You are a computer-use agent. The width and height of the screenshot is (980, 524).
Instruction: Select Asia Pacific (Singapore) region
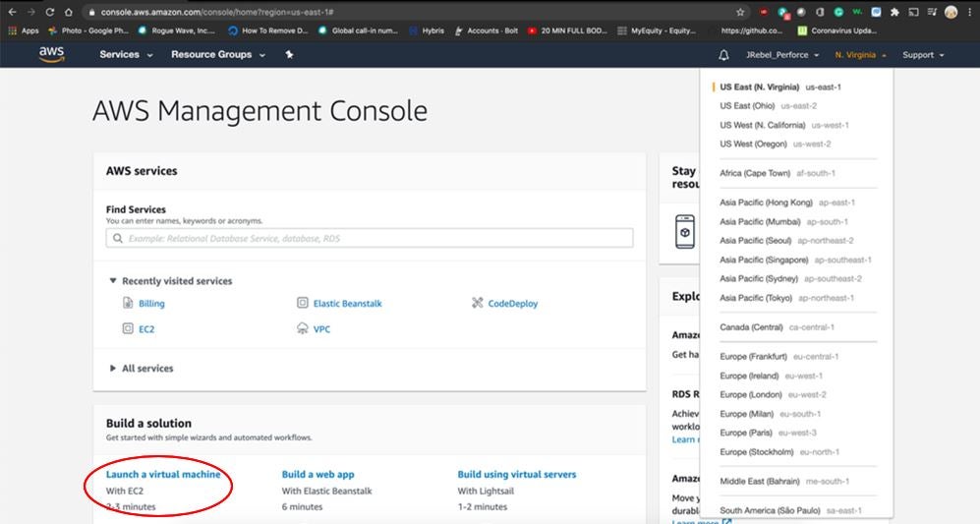[797, 260]
